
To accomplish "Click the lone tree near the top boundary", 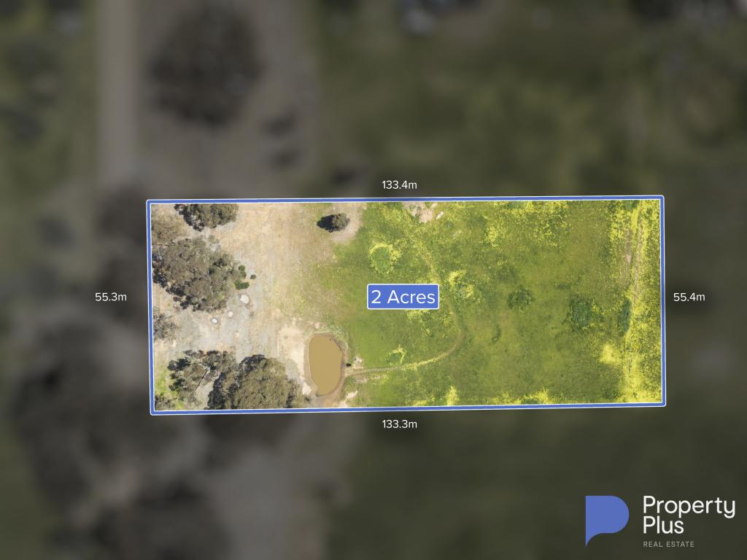I will [x=335, y=224].
